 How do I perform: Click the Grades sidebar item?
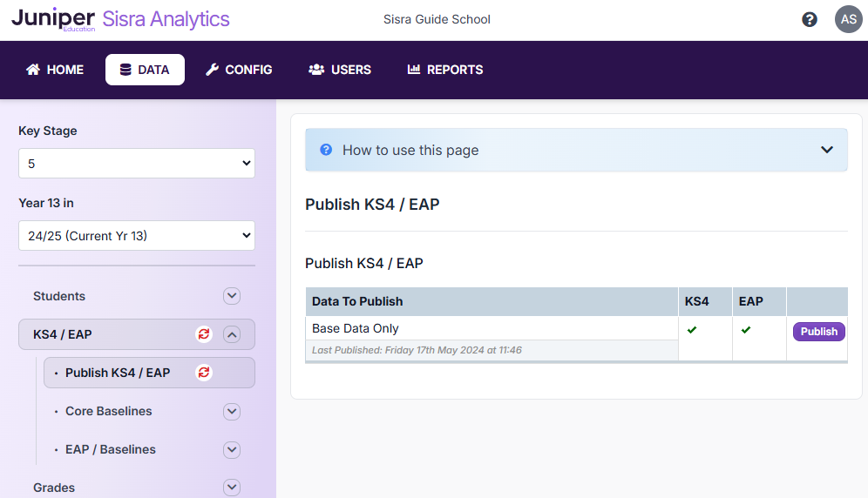pyautogui.click(x=54, y=488)
